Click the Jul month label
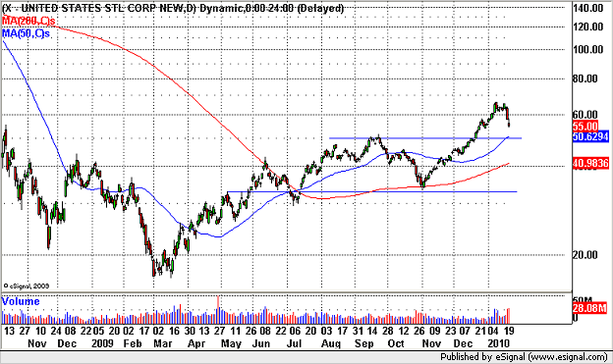Viewport: 613px width, 364px height. (294, 343)
